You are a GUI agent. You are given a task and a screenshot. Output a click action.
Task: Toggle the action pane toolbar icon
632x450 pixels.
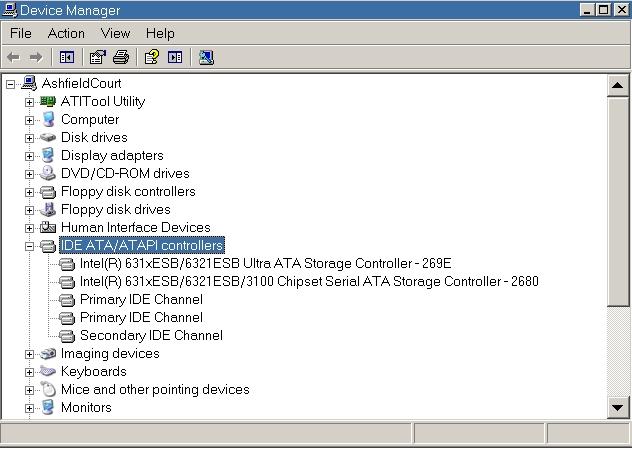click(x=175, y=57)
